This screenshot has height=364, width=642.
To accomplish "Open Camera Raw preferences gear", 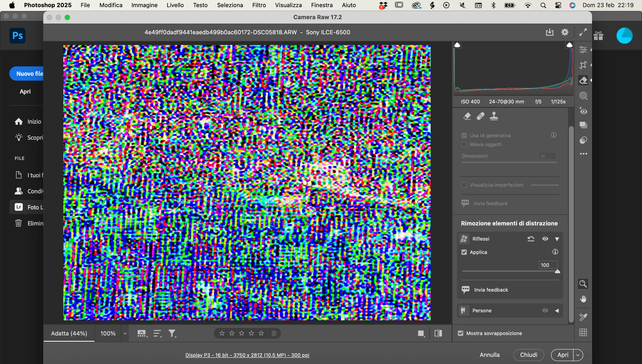I will tap(565, 32).
